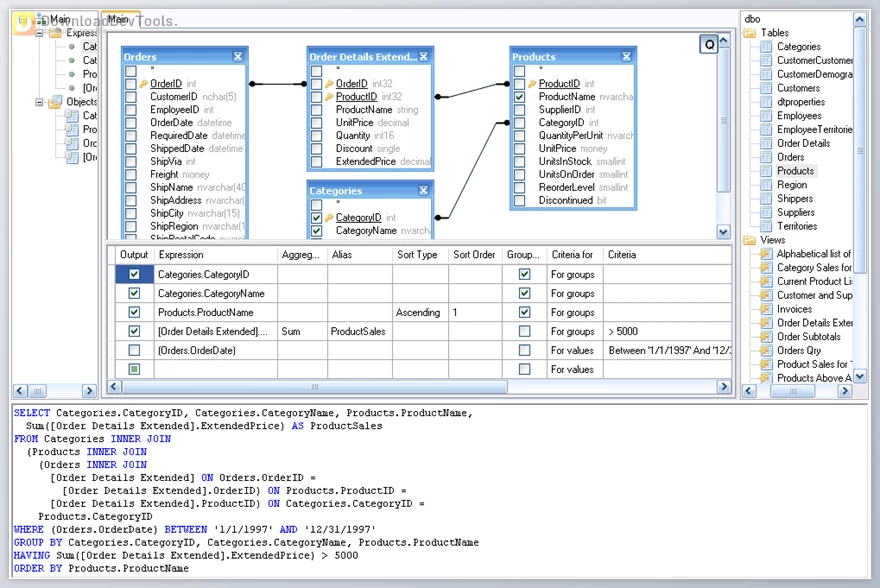Viewport: 880px width, 588px height.
Task: Select the Orders table icon in tree
Action: point(766,157)
